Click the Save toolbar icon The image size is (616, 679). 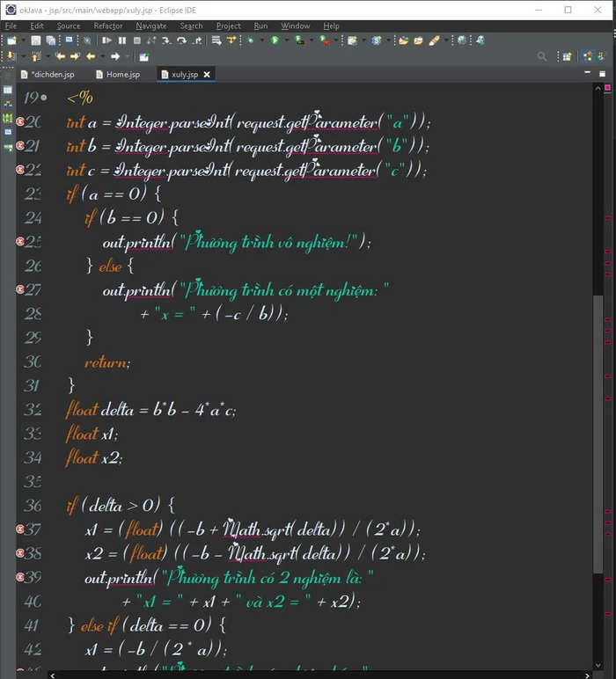(x=36, y=40)
